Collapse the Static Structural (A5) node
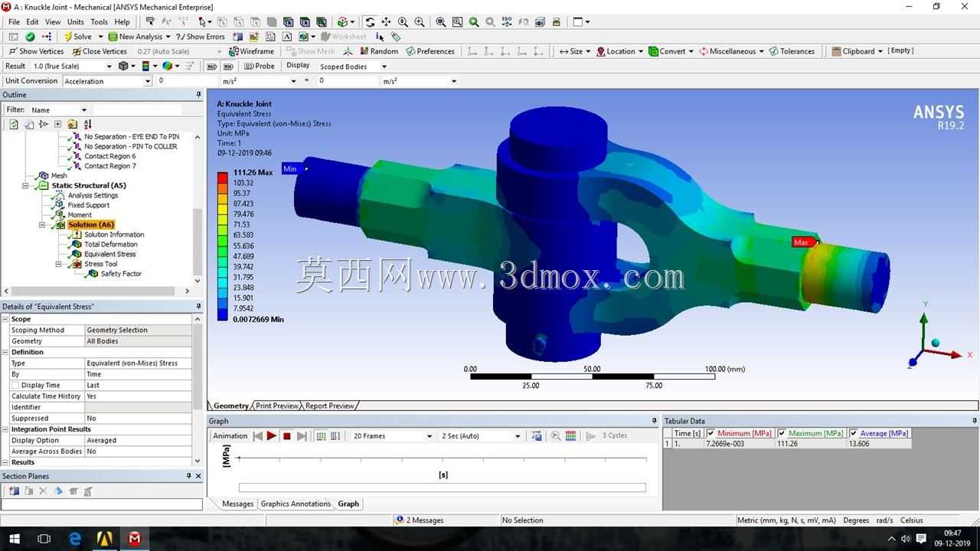Image resolution: width=980 pixels, height=551 pixels. pyautogui.click(x=26, y=186)
